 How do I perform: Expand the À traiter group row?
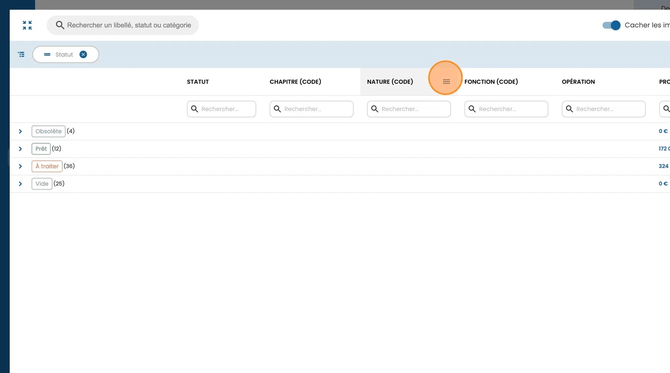[20, 166]
